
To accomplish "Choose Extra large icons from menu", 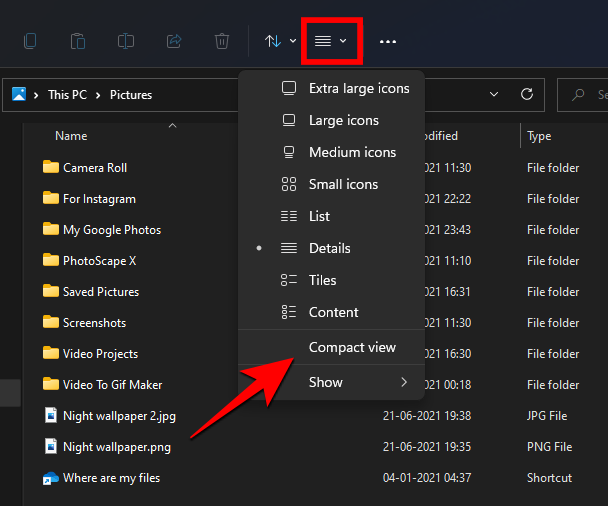I will [358, 88].
